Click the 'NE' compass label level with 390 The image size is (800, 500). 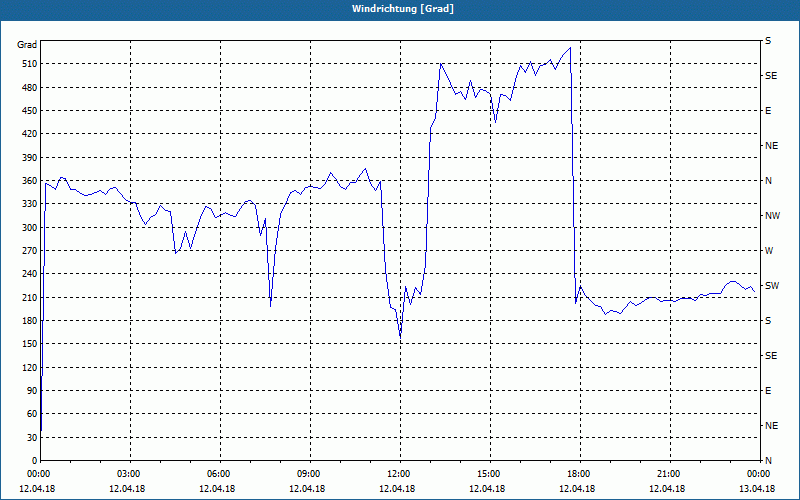click(x=771, y=146)
